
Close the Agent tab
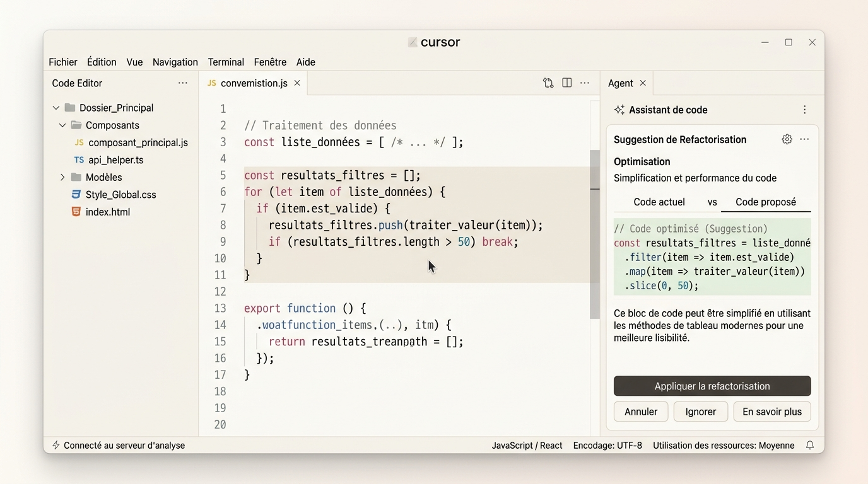point(643,83)
